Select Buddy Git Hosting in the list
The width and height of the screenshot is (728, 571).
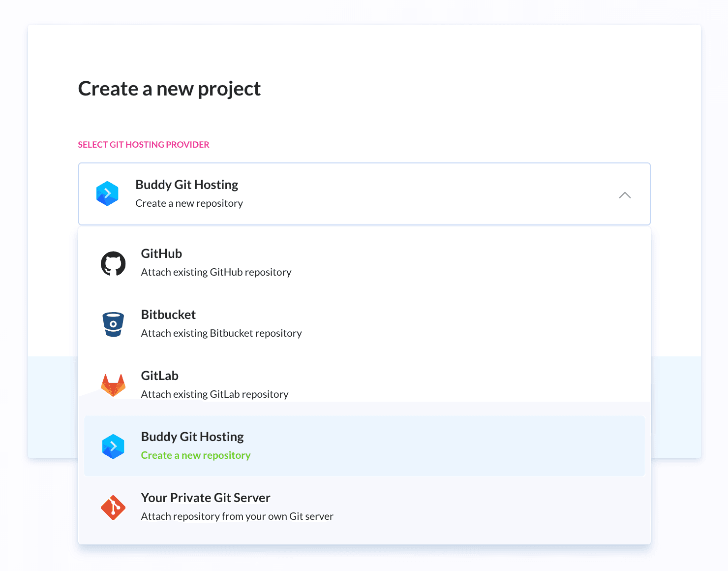click(x=192, y=437)
